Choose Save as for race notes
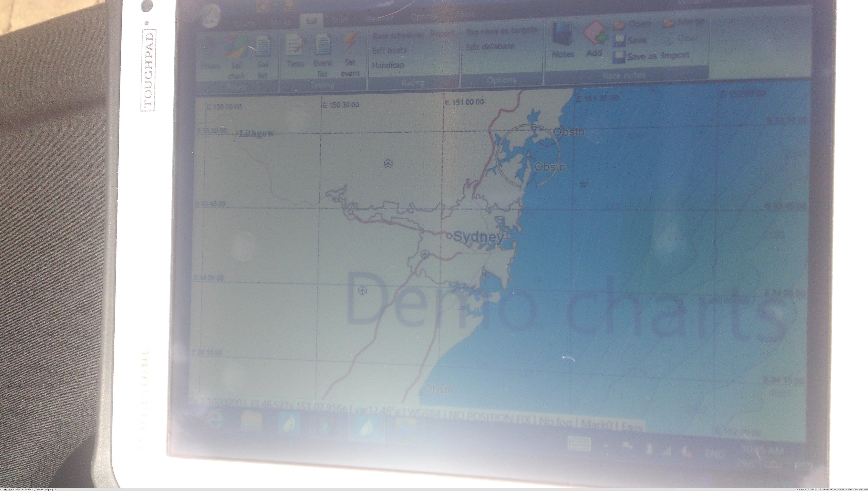Screen dimensions: 868x491 pos(635,57)
